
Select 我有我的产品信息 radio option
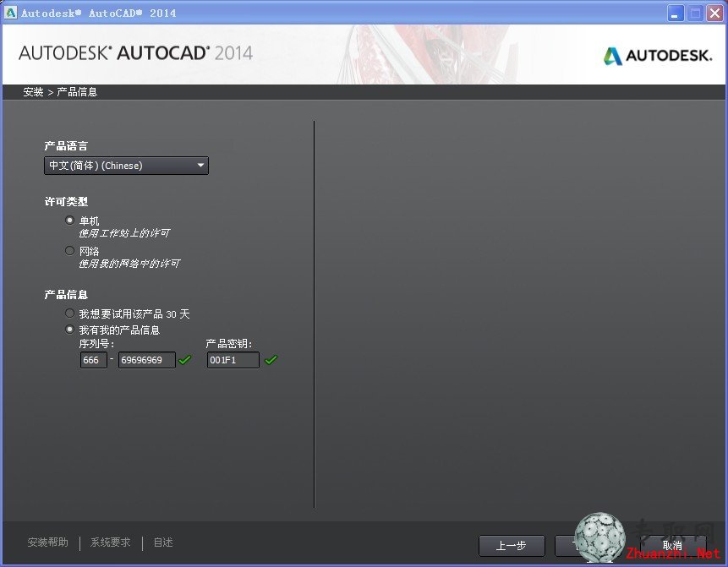(x=69, y=330)
